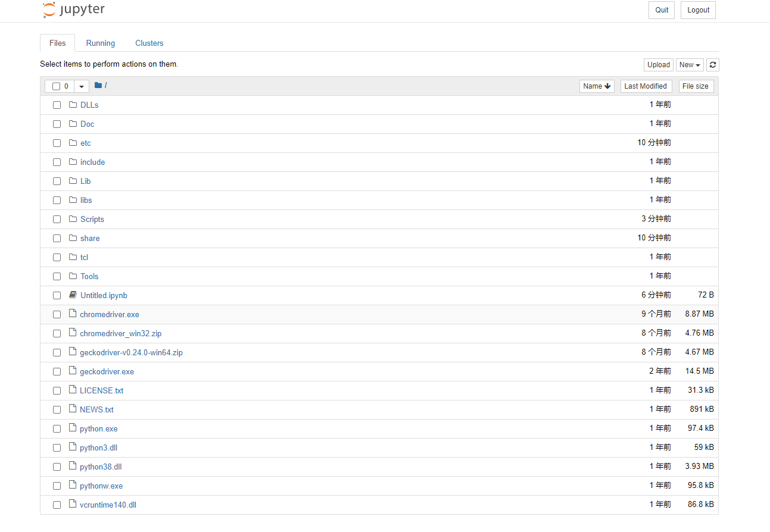The image size is (770, 532).
Task: Sort files by Last Modified
Action: tap(646, 86)
